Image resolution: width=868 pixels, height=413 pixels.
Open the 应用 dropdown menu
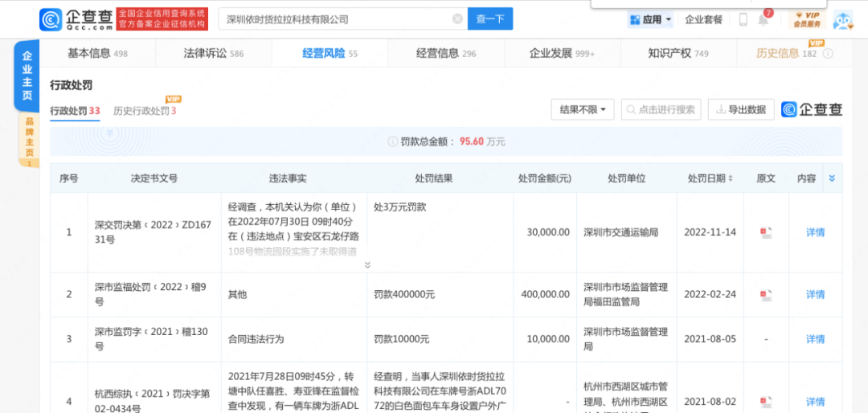(650, 19)
